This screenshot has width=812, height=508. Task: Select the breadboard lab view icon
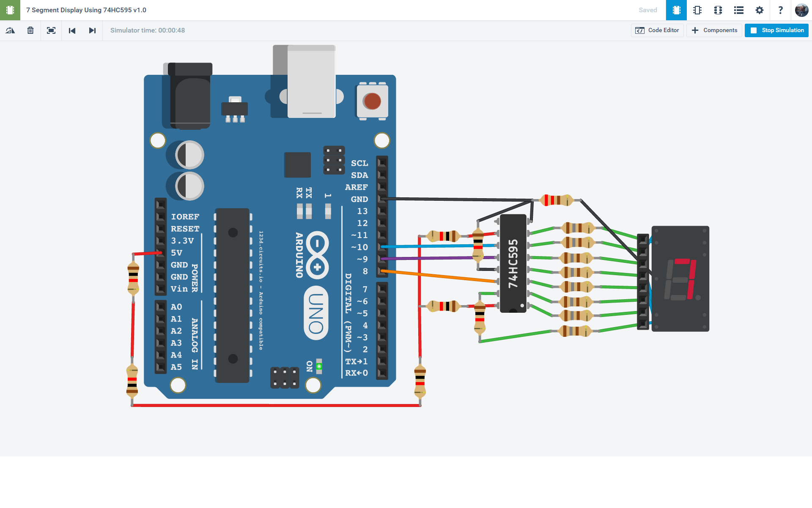[676, 10]
